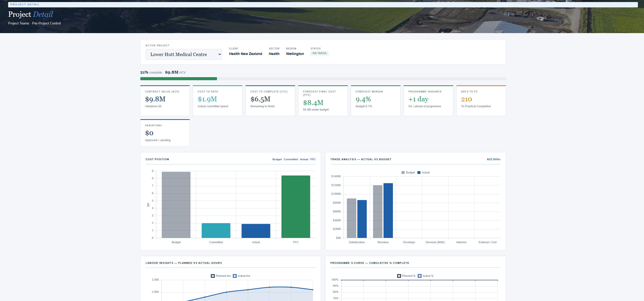The width and height of the screenshot is (644, 301).
Task: Toggle Planned % legend in S-Curve chart
Action: click(406, 276)
